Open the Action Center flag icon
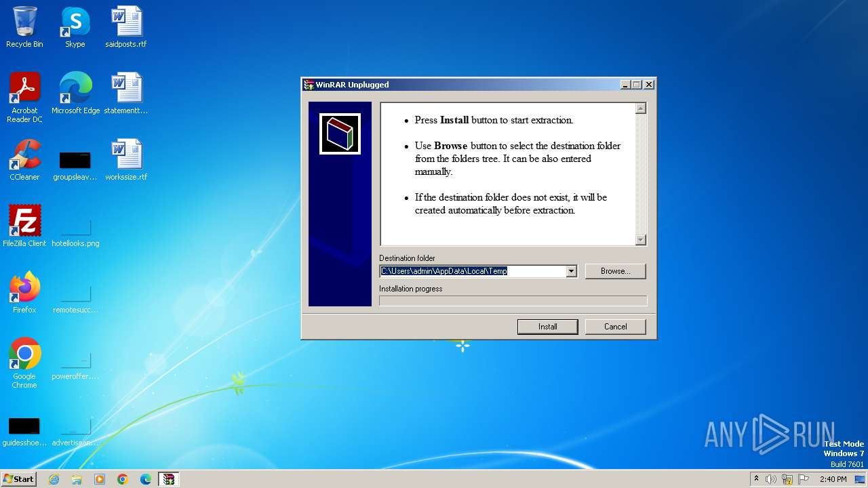The width and height of the screenshot is (868, 488). [x=804, y=479]
